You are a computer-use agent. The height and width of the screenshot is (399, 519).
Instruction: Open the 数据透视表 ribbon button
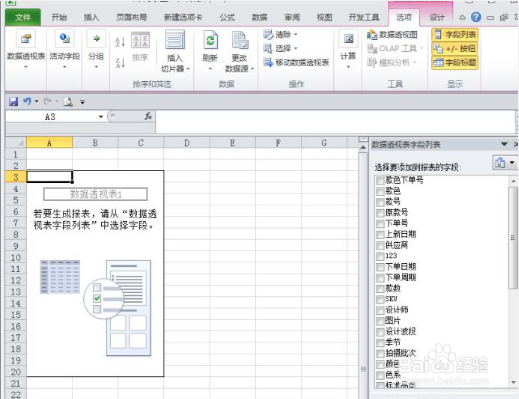tap(26, 49)
